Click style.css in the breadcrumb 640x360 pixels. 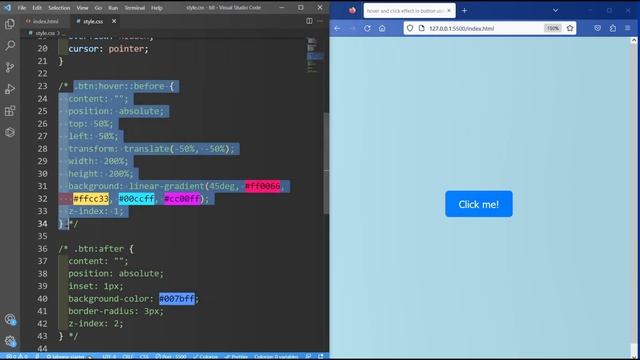[44, 33]
